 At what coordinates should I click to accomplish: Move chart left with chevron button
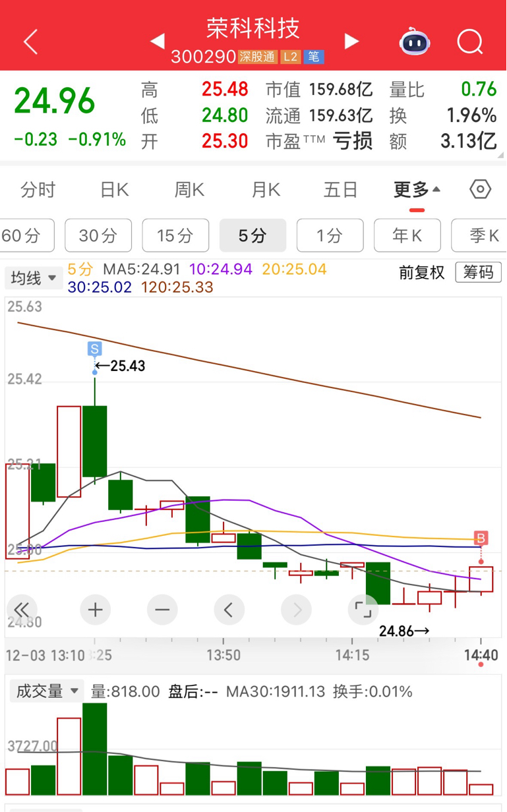point(229,610)
